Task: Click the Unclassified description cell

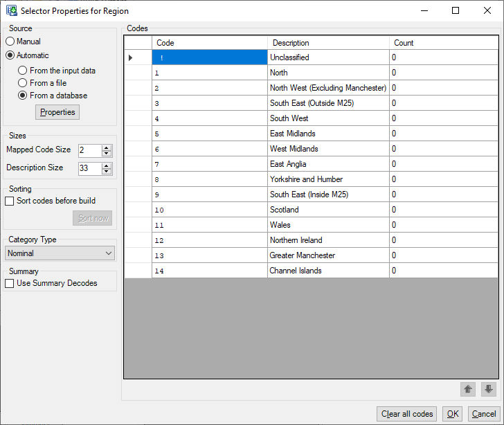Action: point(328,57)
